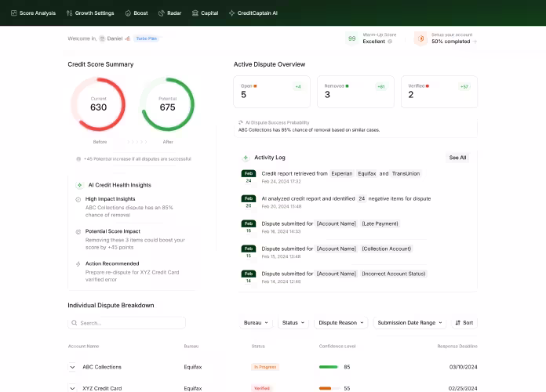Open the Bureau filter dropdown

coord(256,322)
